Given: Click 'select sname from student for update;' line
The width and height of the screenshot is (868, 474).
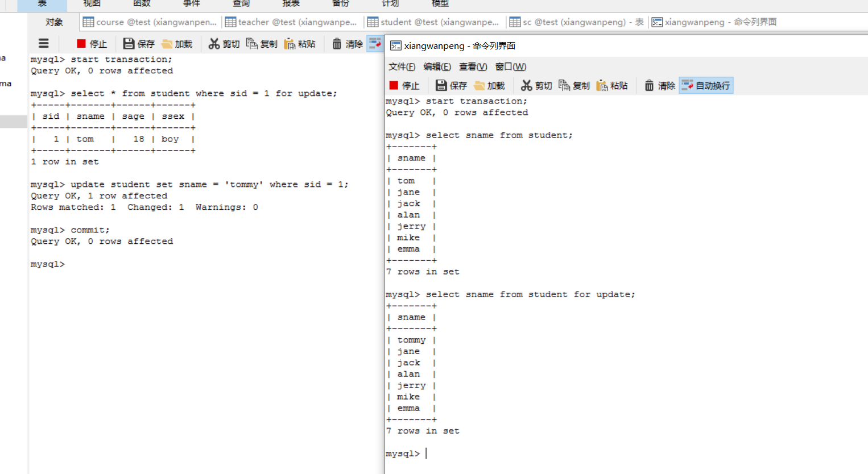Looking at the screenshot, I should [510, 294].
